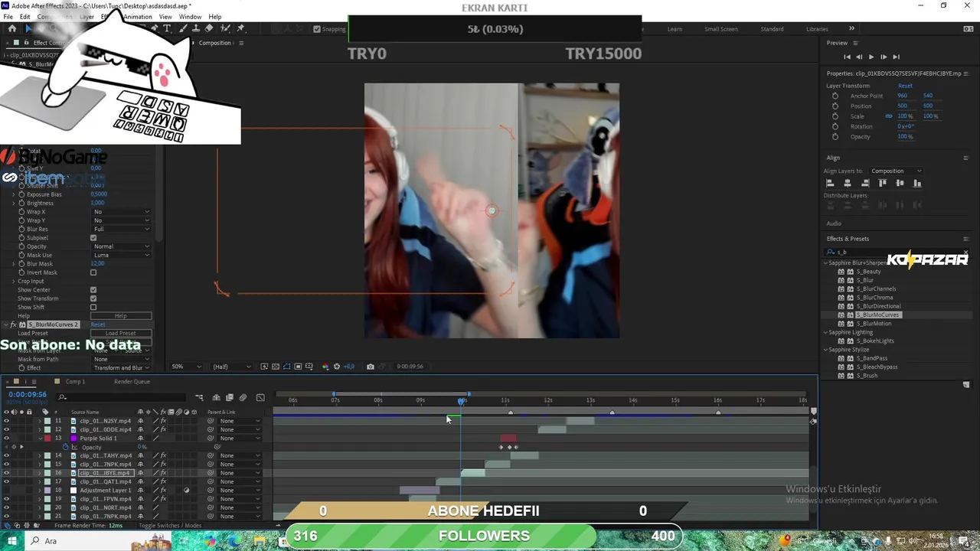This screenshot has width=980, height=551.
Task: Toggle the Show Center checkbox
Action: click(x=93, y=290)
